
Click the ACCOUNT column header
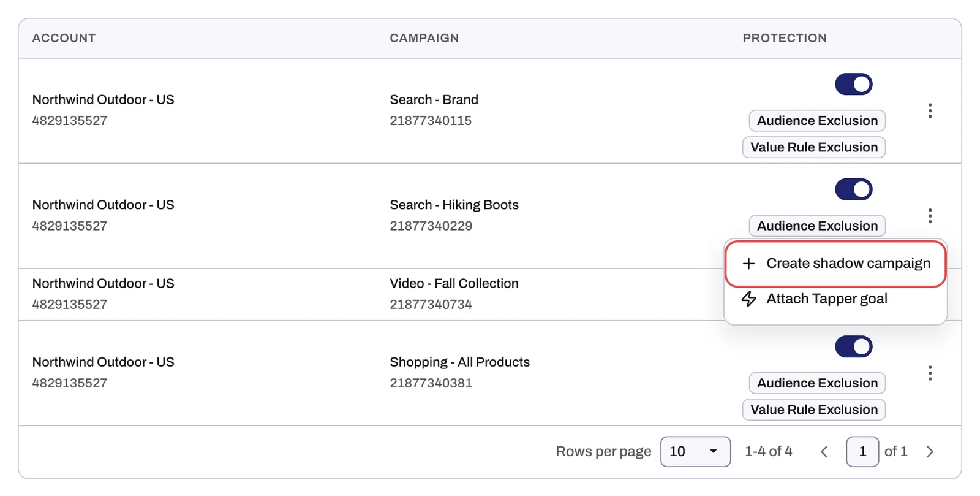tap(64, 38)
